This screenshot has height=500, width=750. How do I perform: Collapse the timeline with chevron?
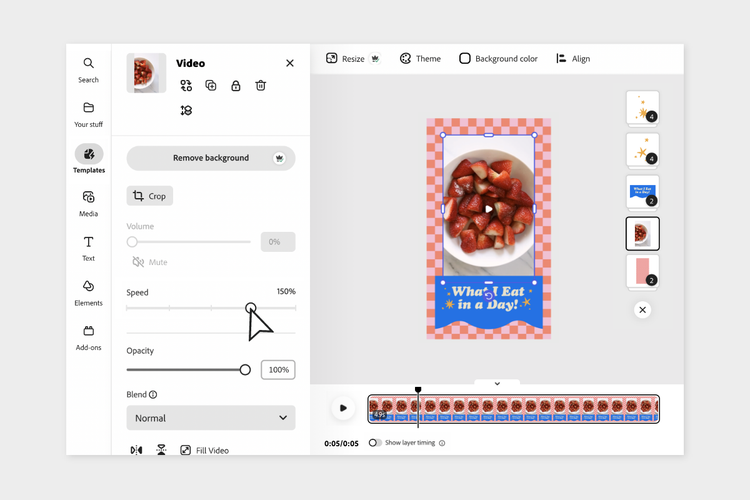pos(497,384)
